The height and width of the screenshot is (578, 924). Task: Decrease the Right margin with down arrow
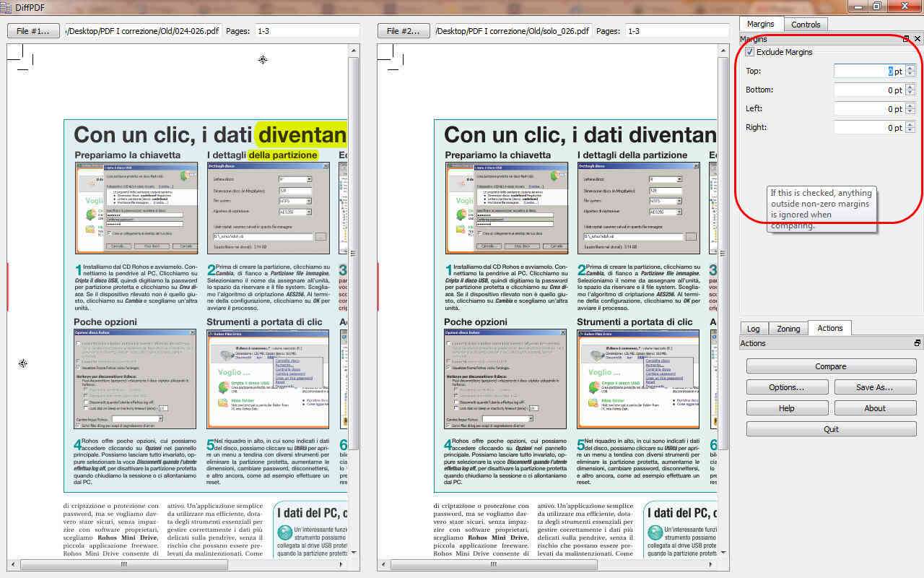910,131
